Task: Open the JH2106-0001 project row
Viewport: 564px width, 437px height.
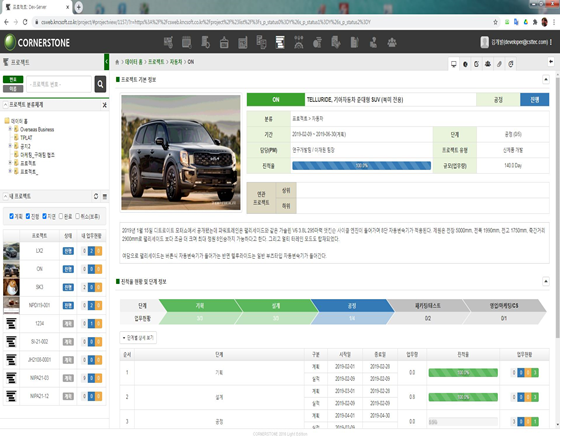Action: (54, 360)
